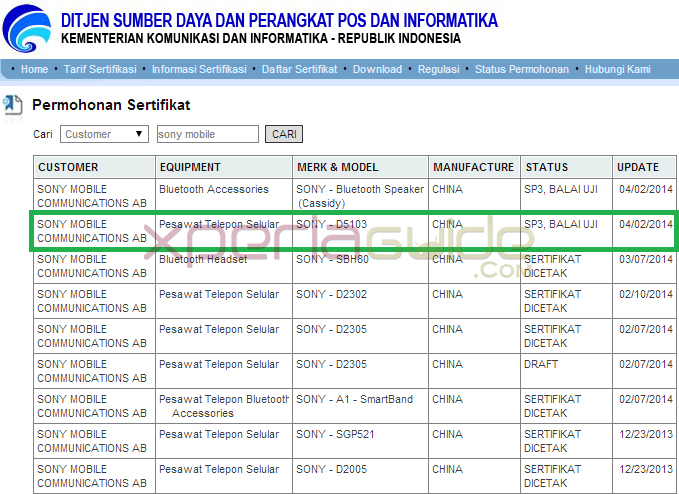
Task: Click the DRAFT status cell
Action: pyautogui.click(x=566, y=371)
